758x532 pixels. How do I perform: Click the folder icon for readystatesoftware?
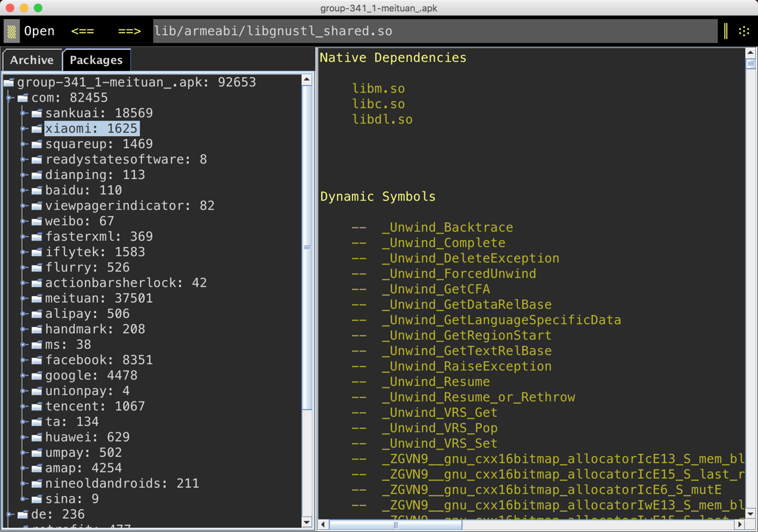pos(37,160)
